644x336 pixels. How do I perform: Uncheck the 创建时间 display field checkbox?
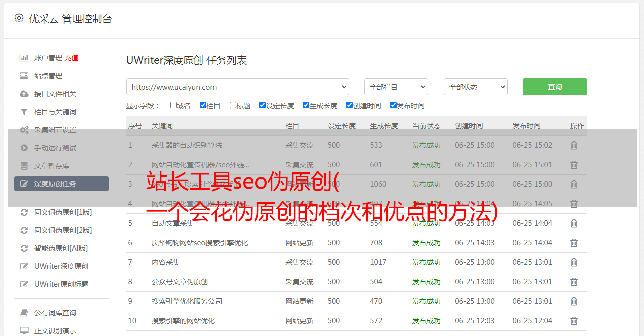click(x=349, y=105)
